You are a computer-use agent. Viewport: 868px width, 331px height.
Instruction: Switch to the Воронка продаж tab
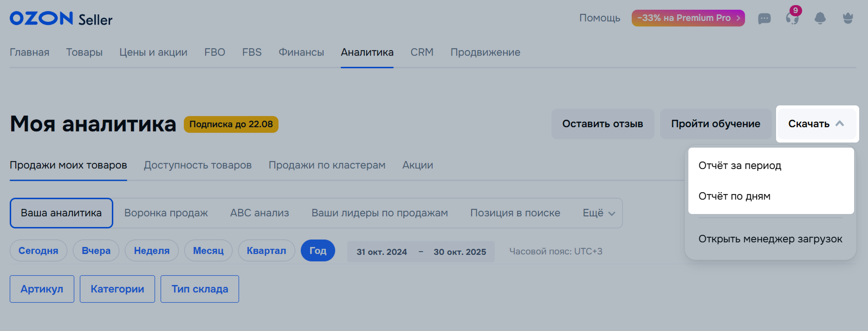[166, 213]
